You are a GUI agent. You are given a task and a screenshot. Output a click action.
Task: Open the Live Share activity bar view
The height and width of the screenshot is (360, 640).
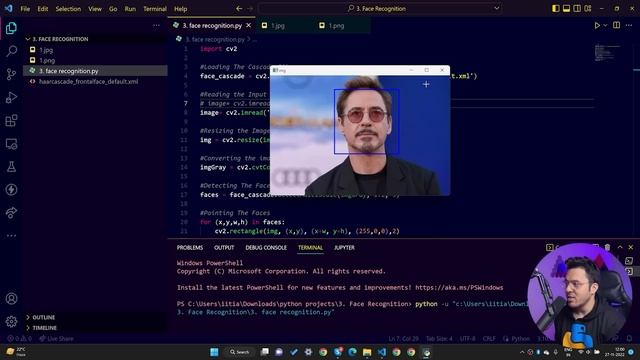pos(11,212)
